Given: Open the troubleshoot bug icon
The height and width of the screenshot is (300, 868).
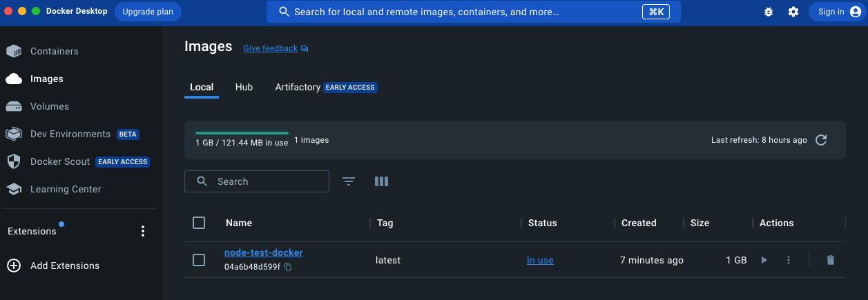Looking at the screenshot, I should pos(769,12).
